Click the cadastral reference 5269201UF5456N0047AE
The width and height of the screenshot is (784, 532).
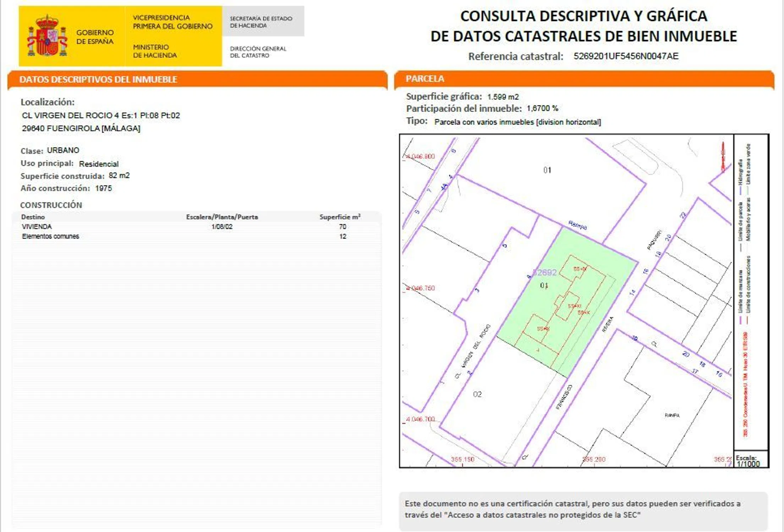(626, 56)
